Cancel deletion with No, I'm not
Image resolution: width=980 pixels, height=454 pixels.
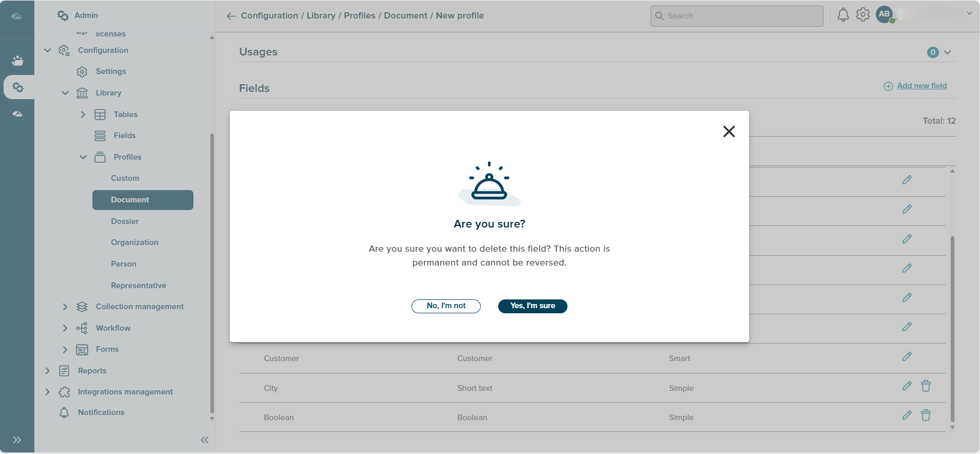point(446,306)
